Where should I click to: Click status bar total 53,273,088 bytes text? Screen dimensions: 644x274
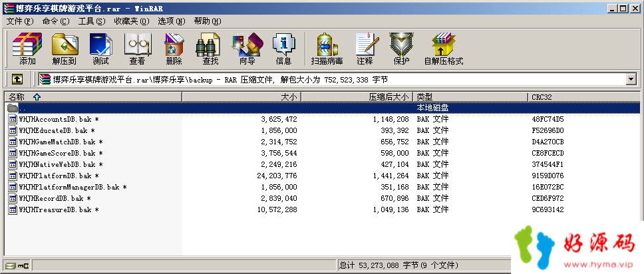coord(399,265)
